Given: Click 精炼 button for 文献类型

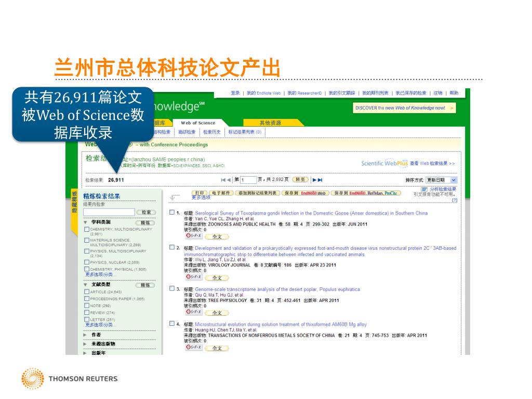Looking at the screenshot, I should [x=145, y=285].
